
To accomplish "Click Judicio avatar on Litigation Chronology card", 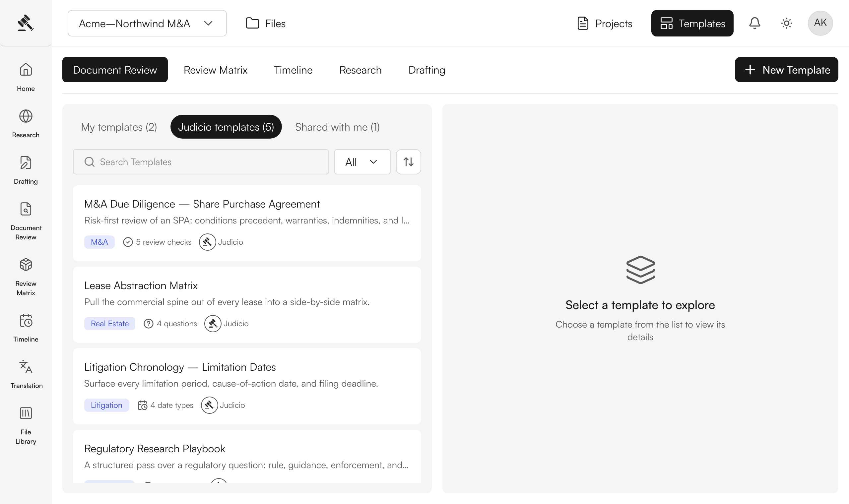I will point(209,405).
